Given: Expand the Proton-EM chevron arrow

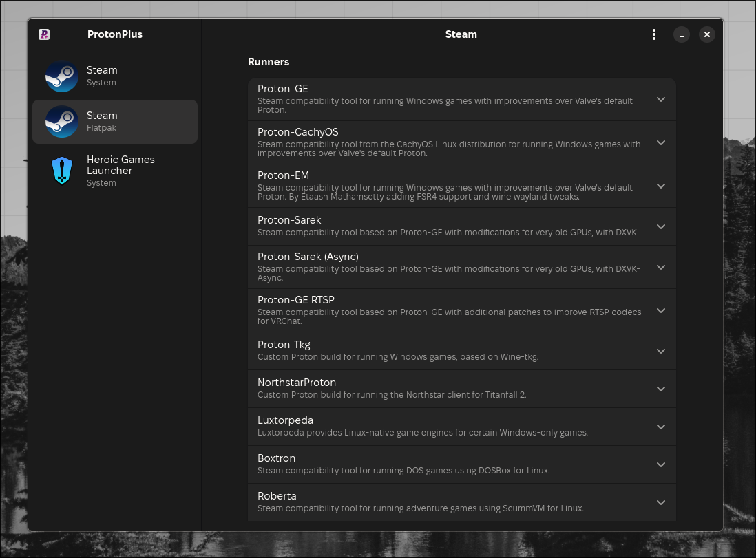Looking at the screenshot, I should [x=660, y=186].
